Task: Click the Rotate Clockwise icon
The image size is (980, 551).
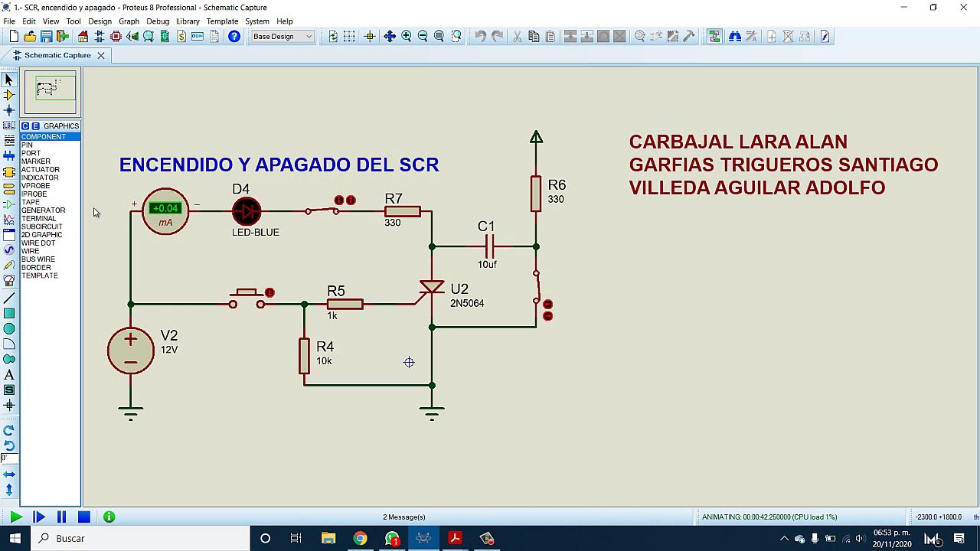Action: pyautogui.click(x=9, y=430)
